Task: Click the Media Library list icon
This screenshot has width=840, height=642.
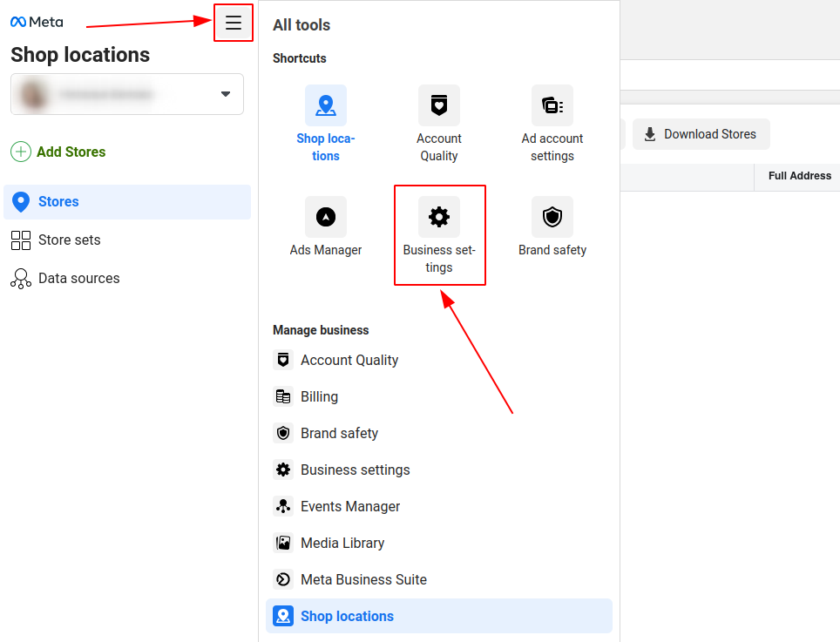Action: (283, 543)
